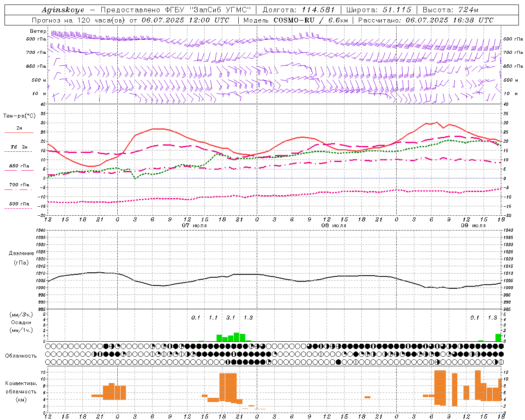525x420 pixels.
Task: Click the left 500 м wind level label
Action: pos(39,80)
